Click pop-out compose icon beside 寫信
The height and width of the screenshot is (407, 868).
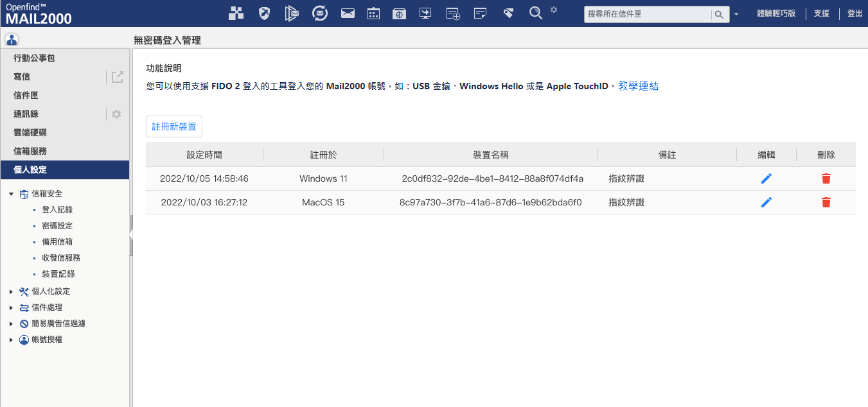click(x=117, y=77)
